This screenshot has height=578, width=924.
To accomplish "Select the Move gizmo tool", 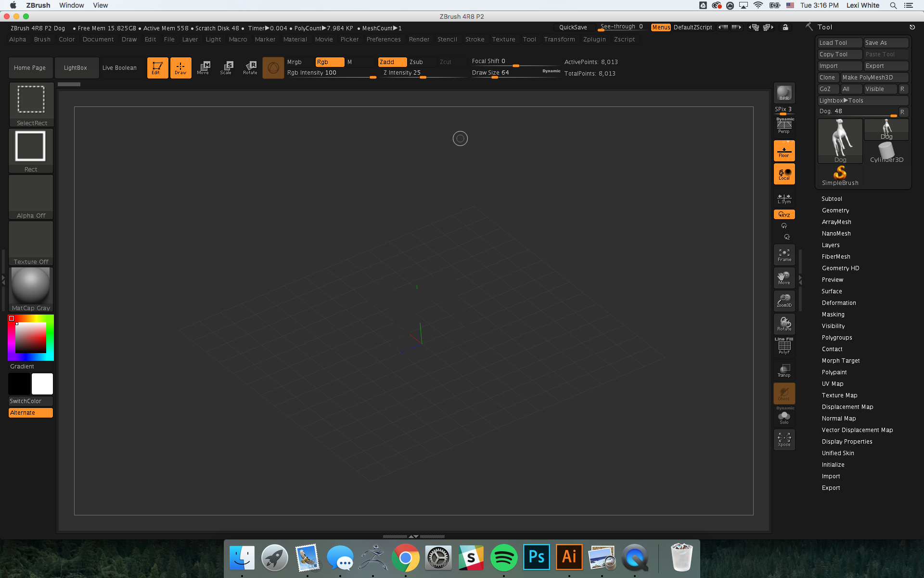I will [x=203, y=68].
